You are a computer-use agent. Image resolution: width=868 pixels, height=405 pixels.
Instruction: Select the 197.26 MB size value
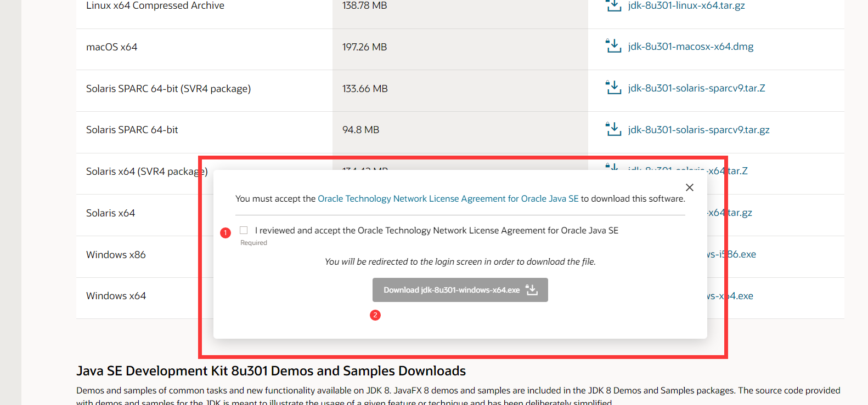[365, 47]
